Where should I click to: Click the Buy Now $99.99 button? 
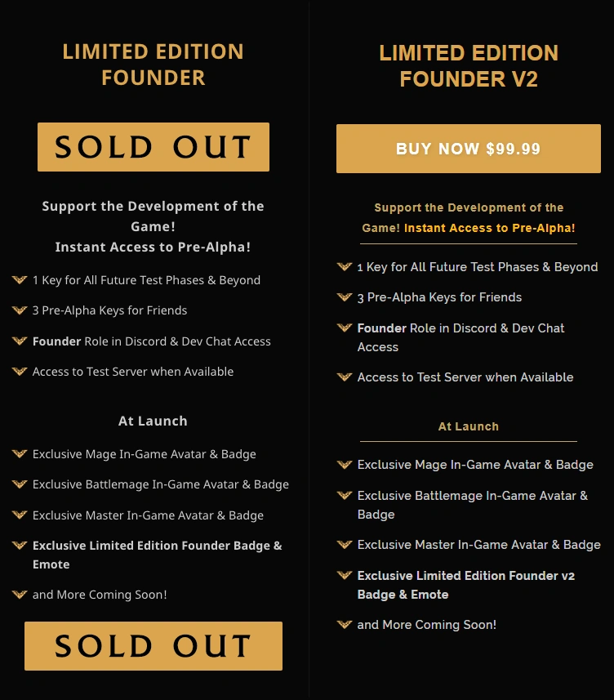[468, 149]
